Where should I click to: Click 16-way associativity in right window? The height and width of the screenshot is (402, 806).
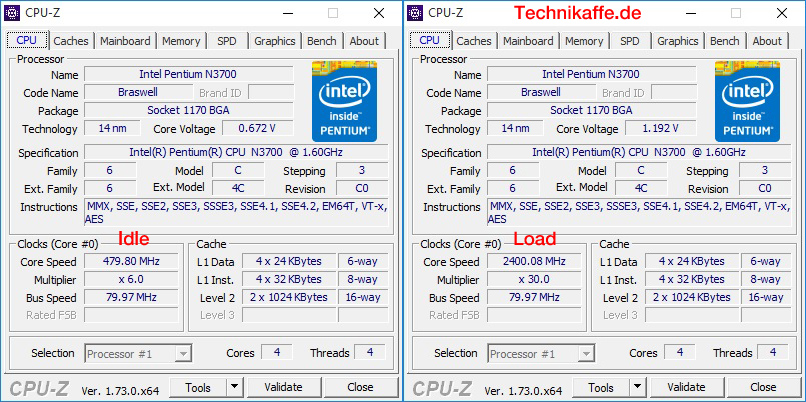(x=766, y=297)
